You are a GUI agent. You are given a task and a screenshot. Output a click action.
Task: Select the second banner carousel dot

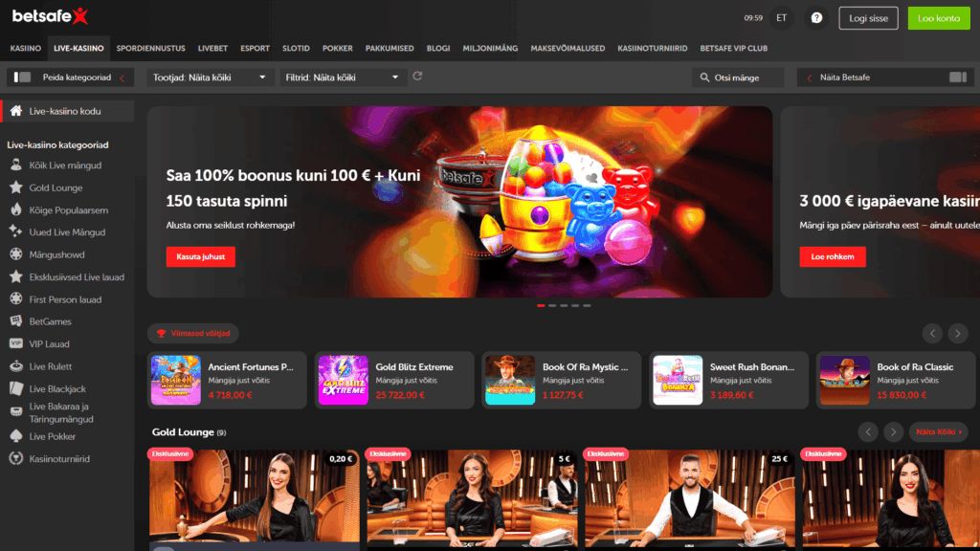pyautogui.click(x=552, y=306)
